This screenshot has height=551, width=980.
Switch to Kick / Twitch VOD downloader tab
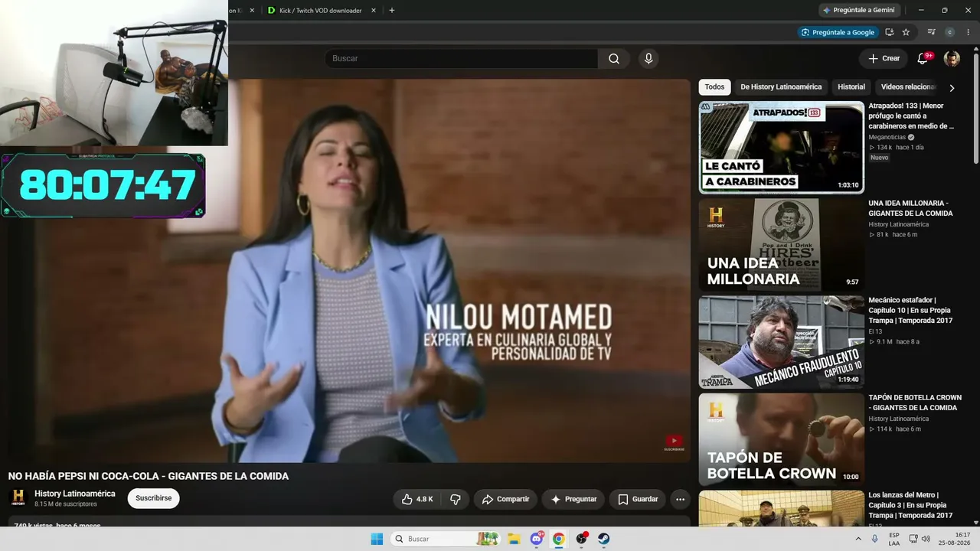320,11
